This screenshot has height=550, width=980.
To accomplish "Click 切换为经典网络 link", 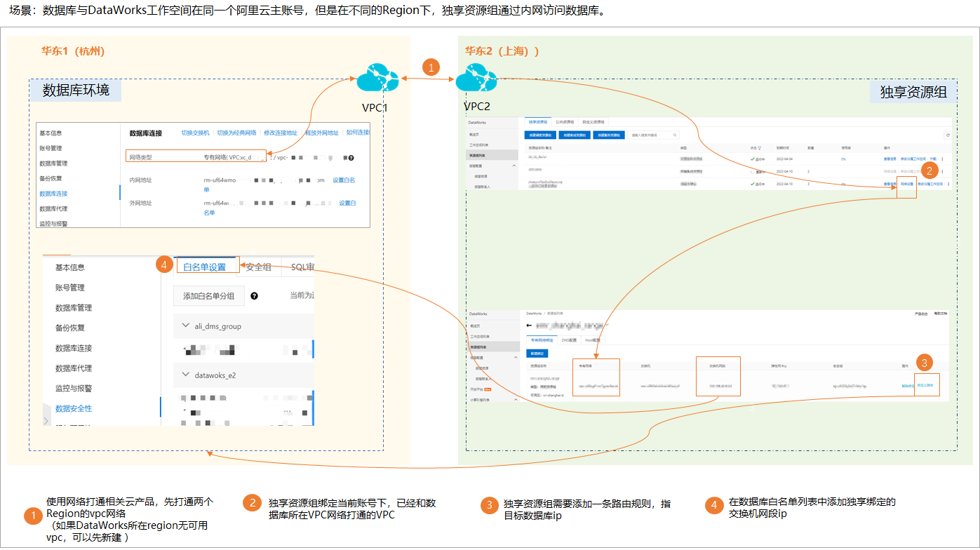I will [x=236, y=133].
